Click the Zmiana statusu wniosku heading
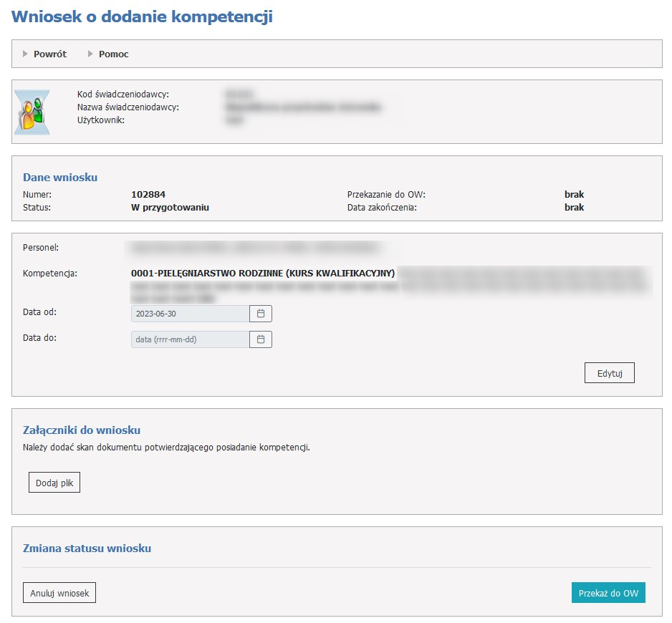672x623 pixels. [x=87, y=549]
